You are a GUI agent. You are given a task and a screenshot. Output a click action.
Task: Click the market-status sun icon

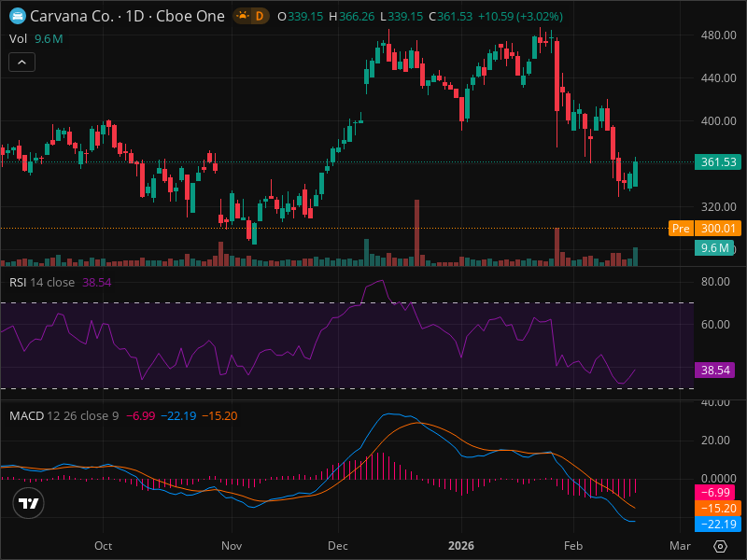(243, 16)
